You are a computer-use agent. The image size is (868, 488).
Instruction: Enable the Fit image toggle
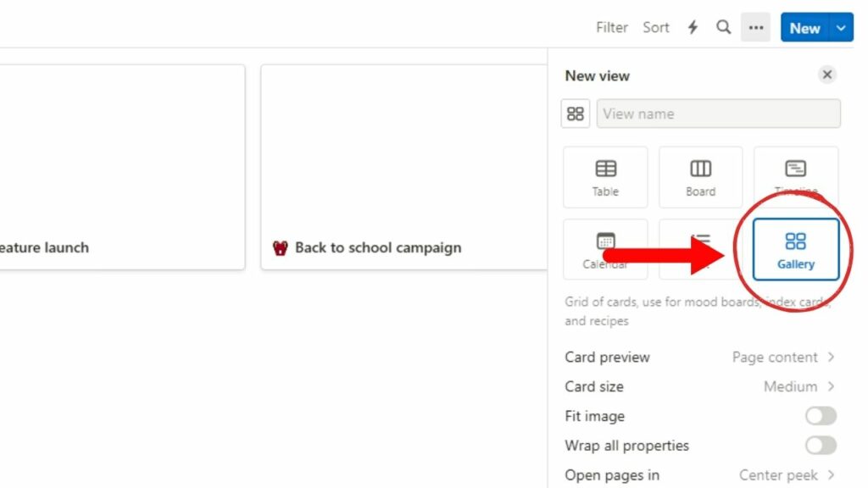point(819,416)
